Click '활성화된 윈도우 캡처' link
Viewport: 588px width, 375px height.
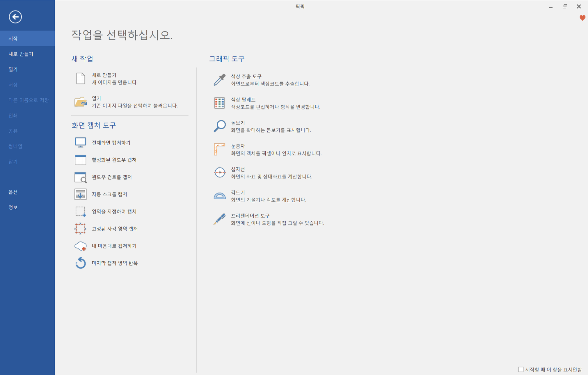click(114, 160)
